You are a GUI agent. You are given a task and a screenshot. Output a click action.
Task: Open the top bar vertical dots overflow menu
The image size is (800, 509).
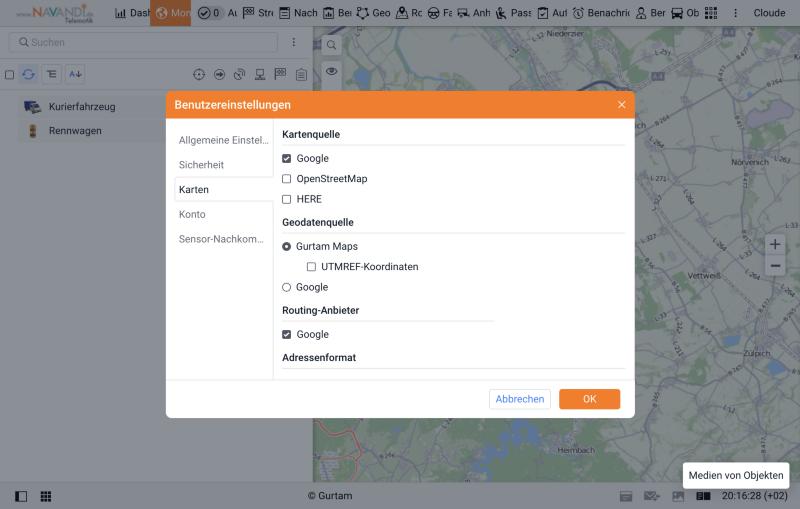pyautogui.click(x=735, y=13)
